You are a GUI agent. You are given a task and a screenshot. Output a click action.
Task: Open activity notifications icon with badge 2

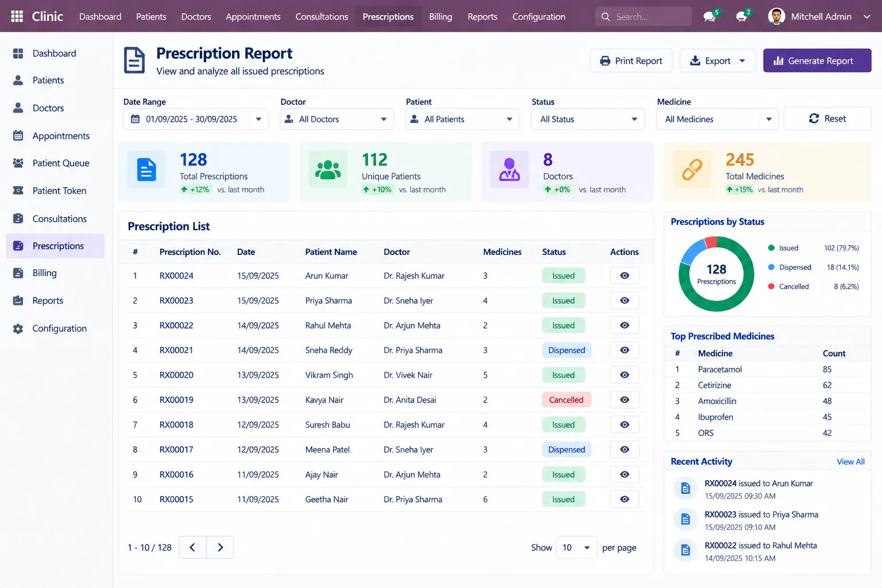(742, 16)
